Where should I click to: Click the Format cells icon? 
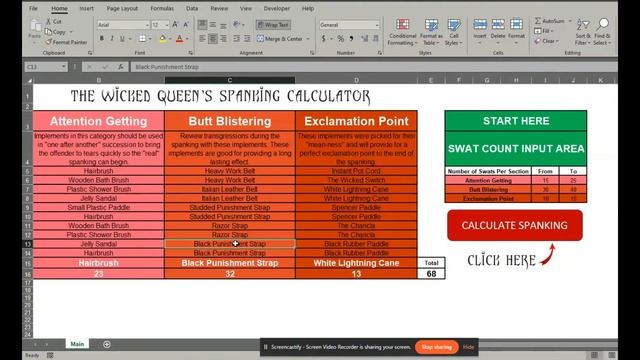(516, 24)
